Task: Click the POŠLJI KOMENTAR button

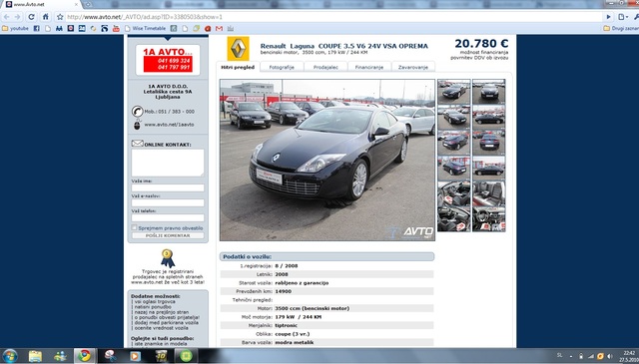Action: point(168,235)
